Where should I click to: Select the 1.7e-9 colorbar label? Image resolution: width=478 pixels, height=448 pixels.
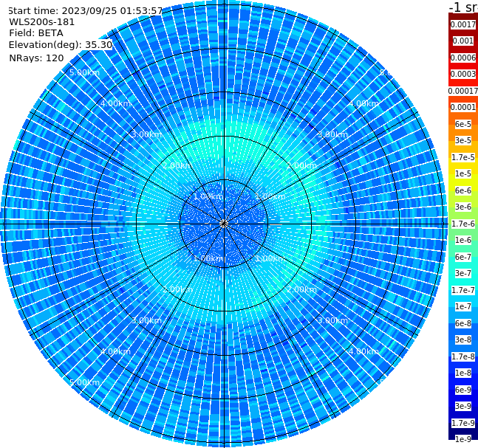pyautogui.click(x=462, y=423)
